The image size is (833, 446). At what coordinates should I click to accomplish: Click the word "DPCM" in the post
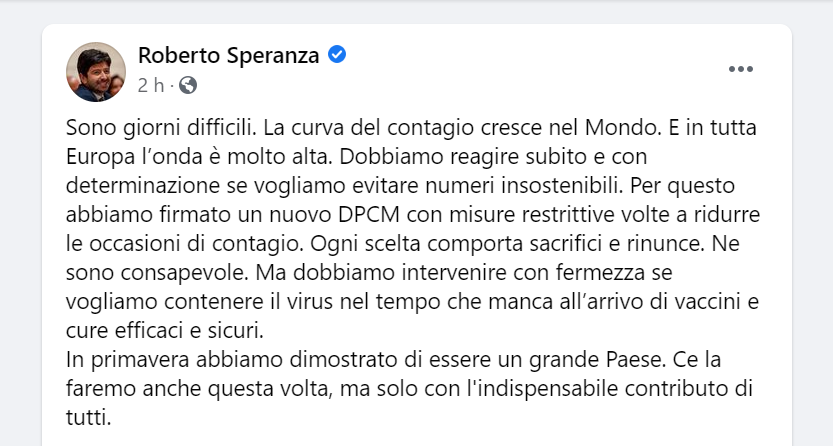click(369, 215)
